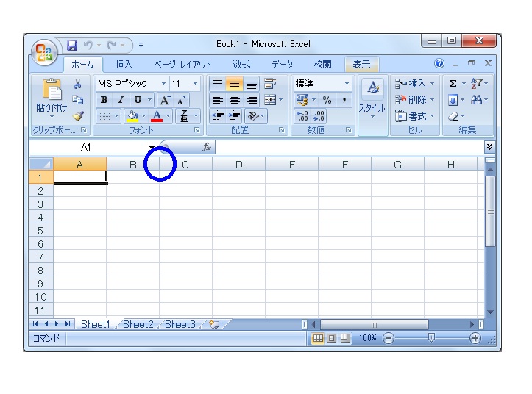This screenshot has width=532, height=394.
Task: Open Font dialog launcher in フォント
Action: point(196,130)
